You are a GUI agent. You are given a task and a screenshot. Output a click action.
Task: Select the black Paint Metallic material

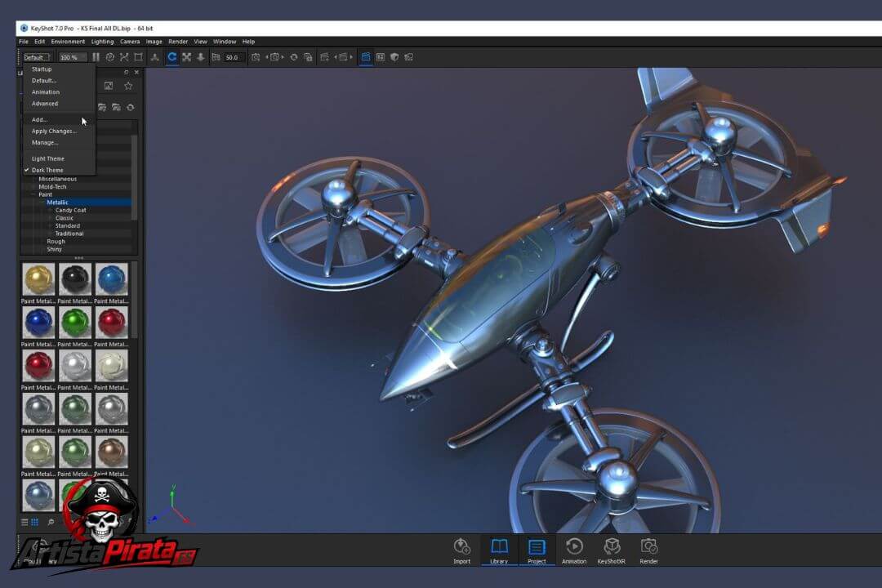(75, 279)
